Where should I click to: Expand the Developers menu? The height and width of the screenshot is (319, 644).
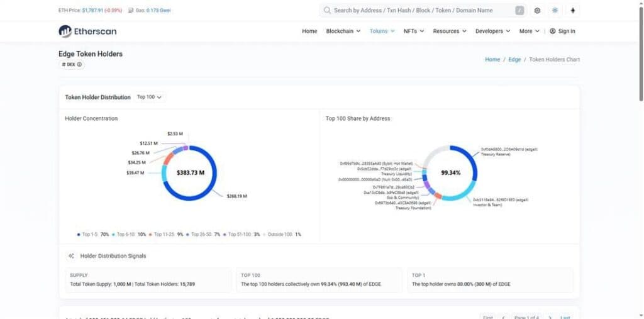click(x=493, y=31)
